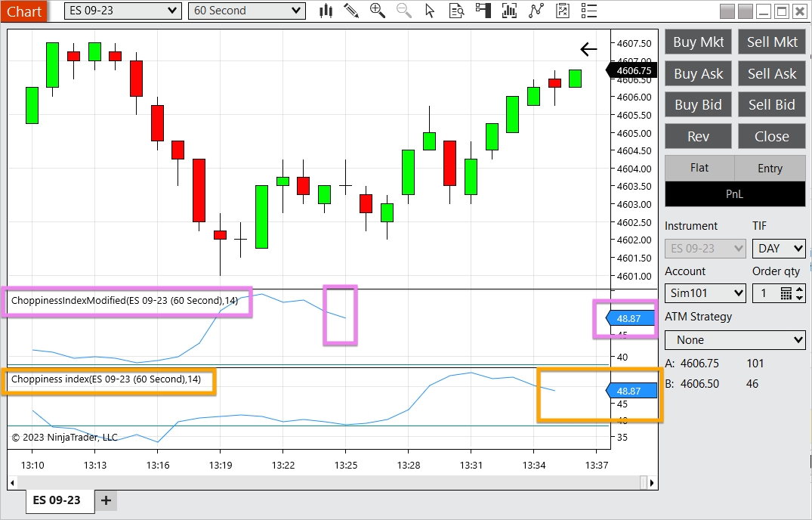Open the Data Series bars icon
The image size is (812, 520).
[x=510, y=11]
